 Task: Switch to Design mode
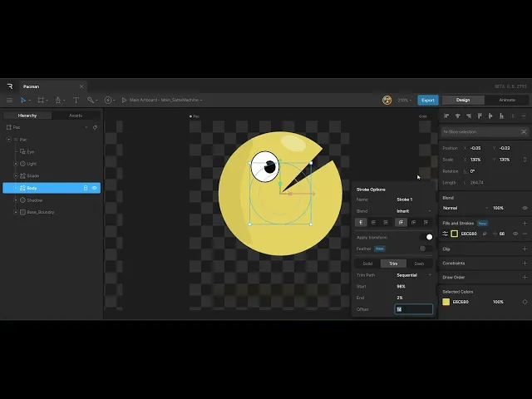tap(463, 100)
